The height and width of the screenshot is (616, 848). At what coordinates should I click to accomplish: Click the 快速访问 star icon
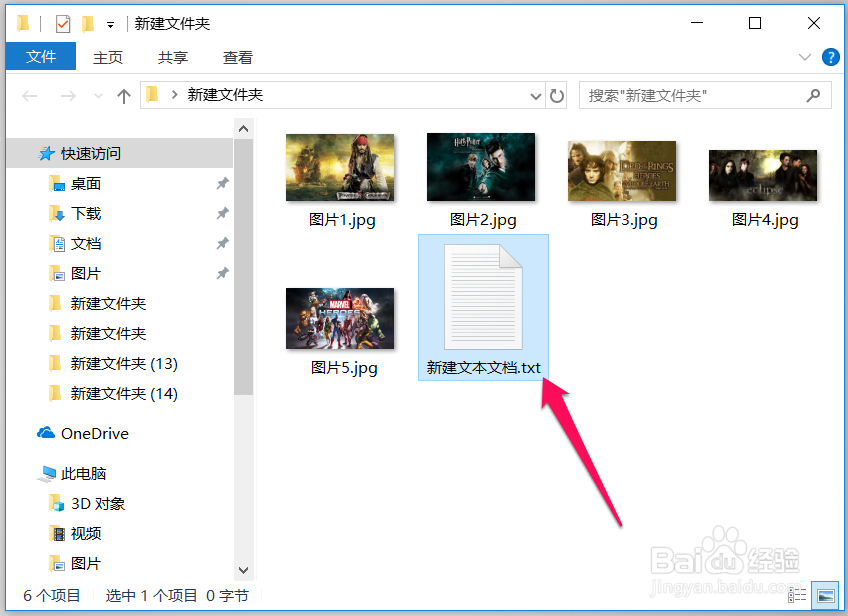click(x=47, y=154)
